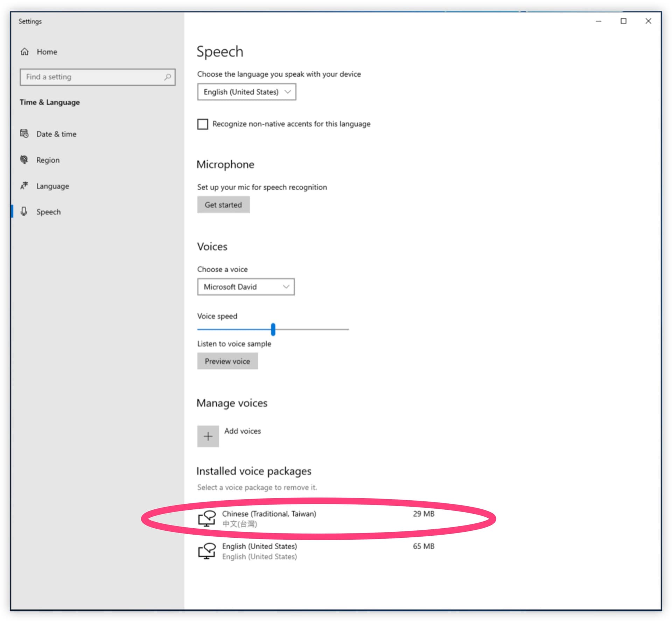This screenshot has height=621, width=672.
Task: Go to Language settings page
Action: coord(52,186)
